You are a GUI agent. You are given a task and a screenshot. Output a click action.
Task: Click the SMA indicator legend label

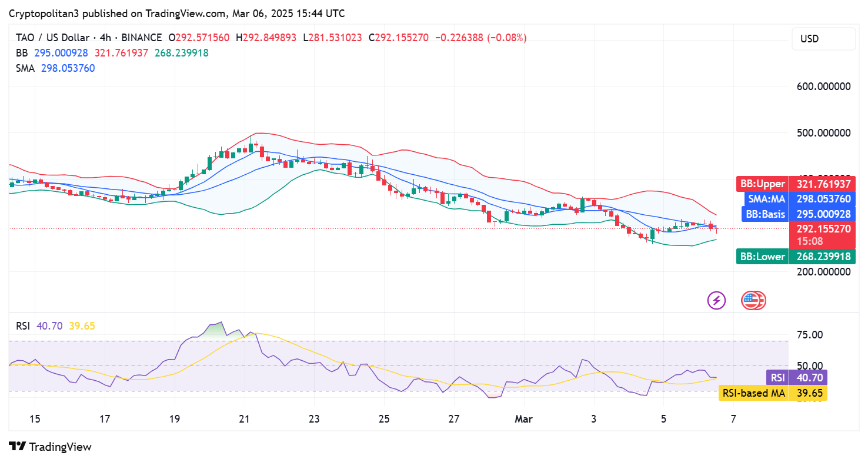[x=25, y=68]
